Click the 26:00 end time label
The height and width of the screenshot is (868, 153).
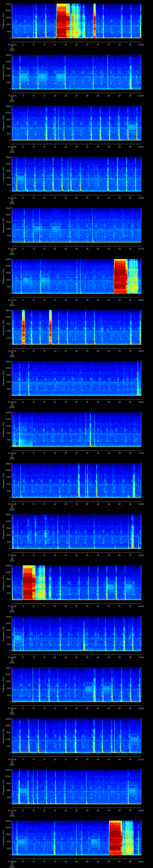[141, 197]
